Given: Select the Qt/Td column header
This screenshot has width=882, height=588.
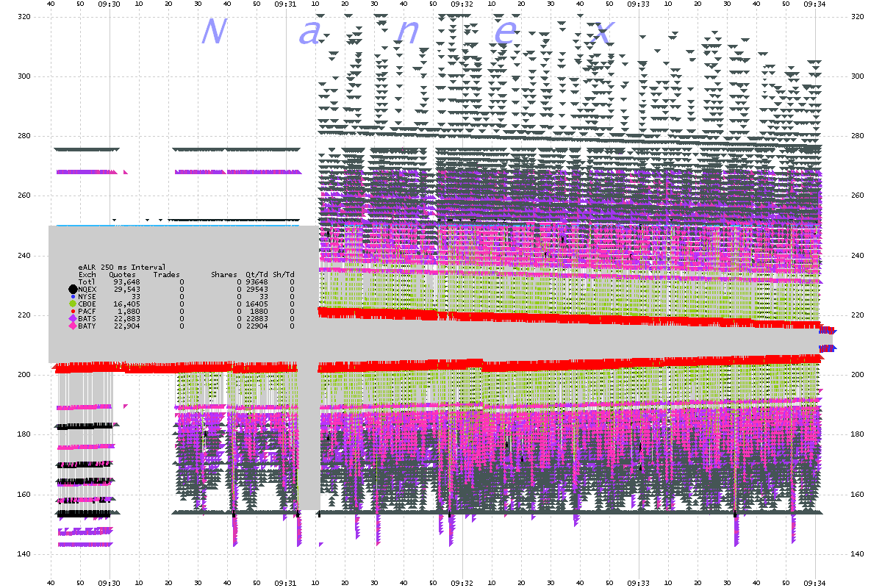Looking at the screenshot, I should pos(256,274).
